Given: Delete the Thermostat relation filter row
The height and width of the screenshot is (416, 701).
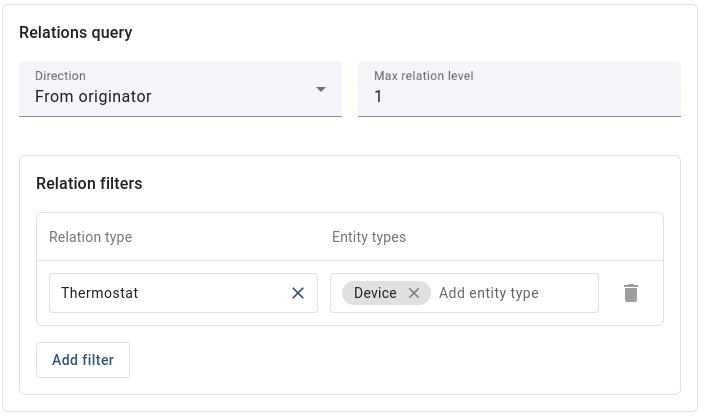Looking at the screenshot, I should [631, 293].
